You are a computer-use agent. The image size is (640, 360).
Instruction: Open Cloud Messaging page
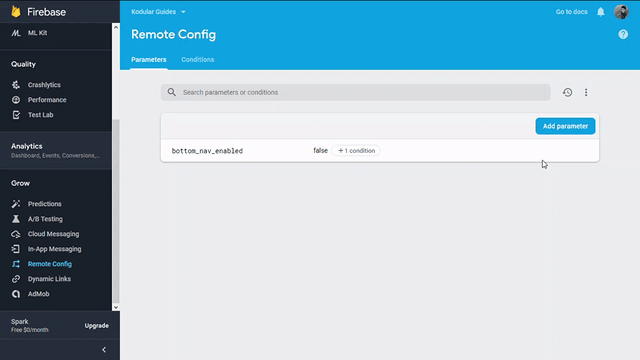pyautogui.click(x=53, y=234)
